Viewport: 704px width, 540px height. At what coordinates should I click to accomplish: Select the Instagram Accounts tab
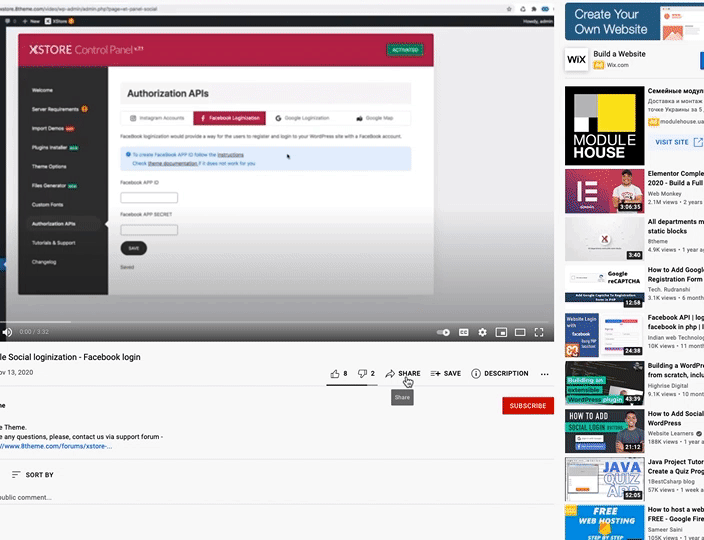(157, 118)
